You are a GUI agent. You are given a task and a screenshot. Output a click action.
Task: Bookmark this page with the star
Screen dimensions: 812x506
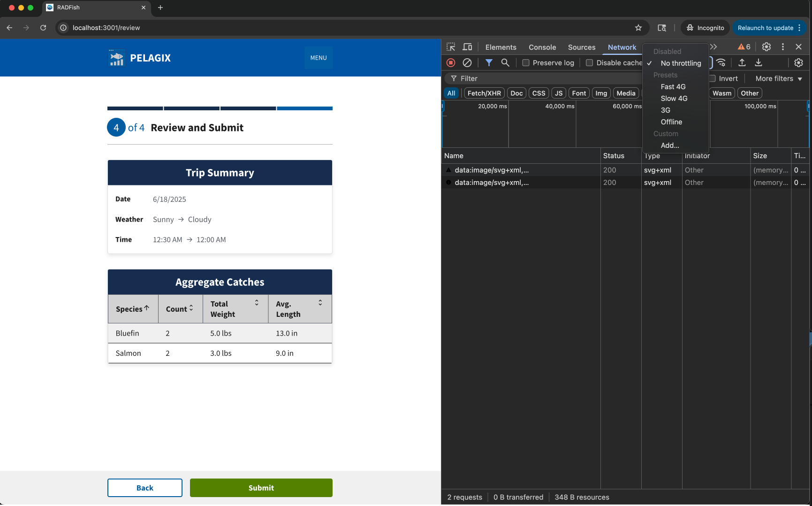coord(638,28)
